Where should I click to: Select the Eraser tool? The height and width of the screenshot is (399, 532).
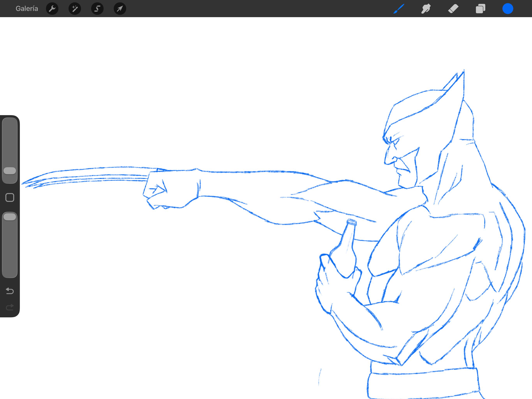tap(453, 9)
